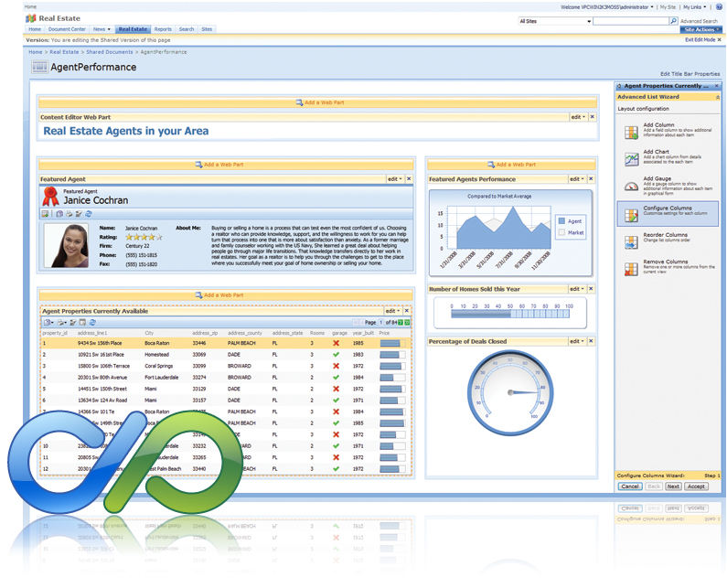Click the export icon in Agent Properties toolbar
The image size is (727, 588).
(48, 322)
